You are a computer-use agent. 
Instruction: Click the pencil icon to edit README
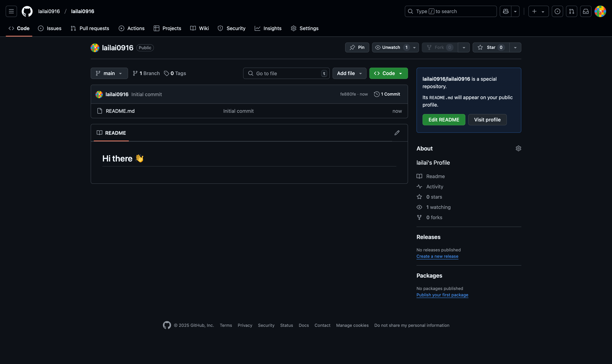[397, 133]
